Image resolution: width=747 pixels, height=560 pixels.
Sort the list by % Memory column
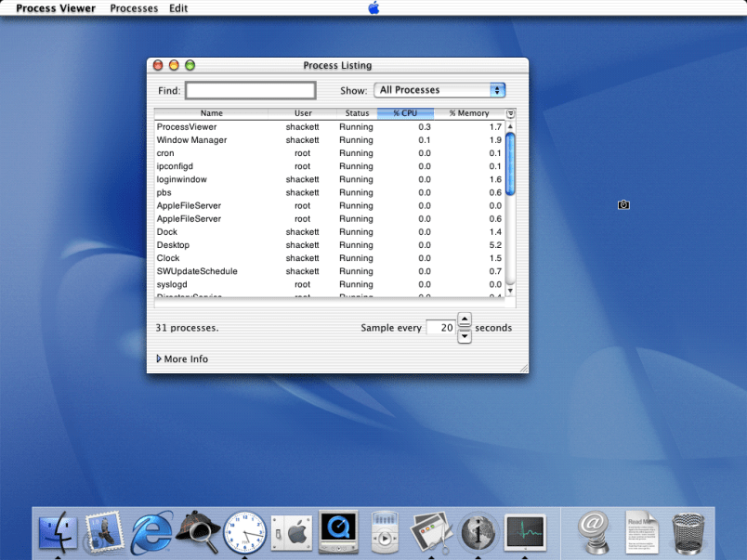[x=468, y=113]
